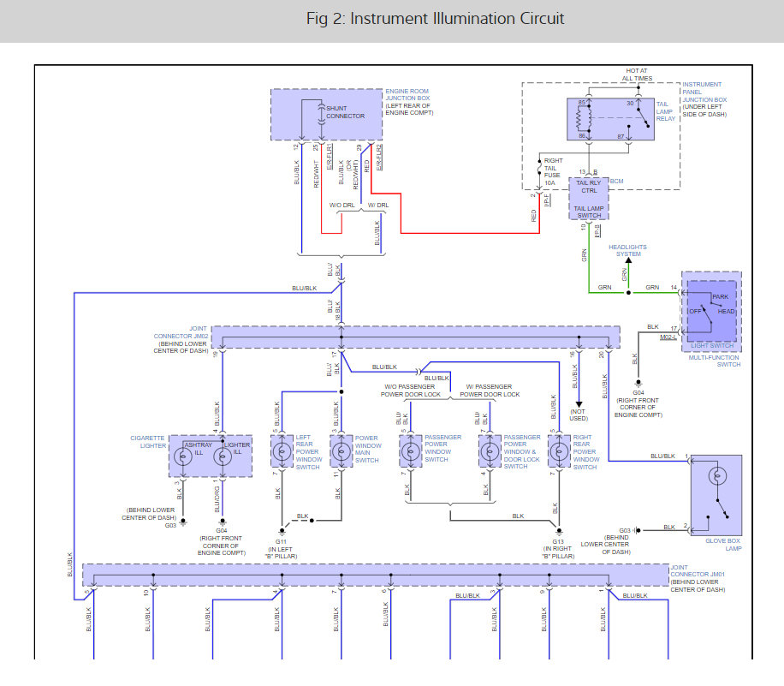784x686 pixels.
Task: Click the Engine Room Junction Box label
Action: point(409,102)
